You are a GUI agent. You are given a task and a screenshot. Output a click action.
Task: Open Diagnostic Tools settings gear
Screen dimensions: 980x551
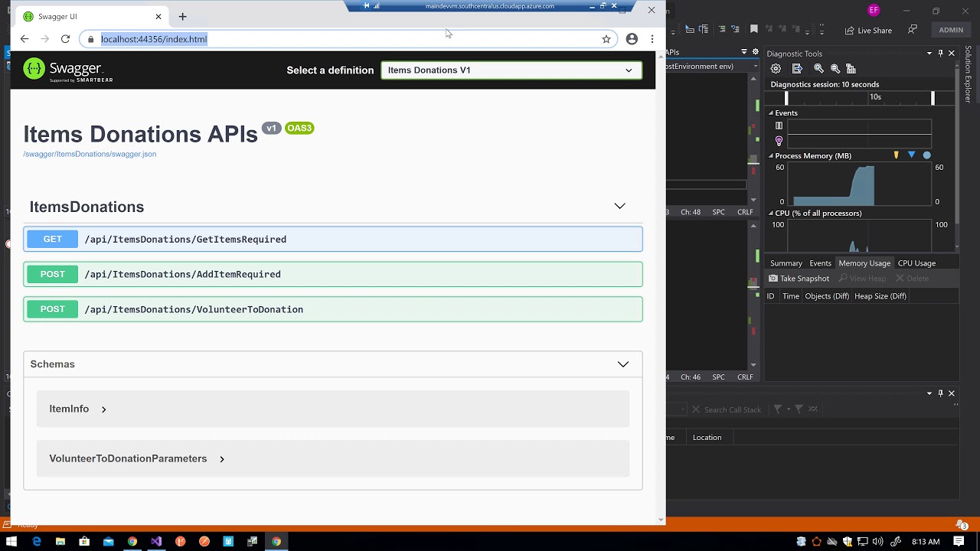point(776,69)
